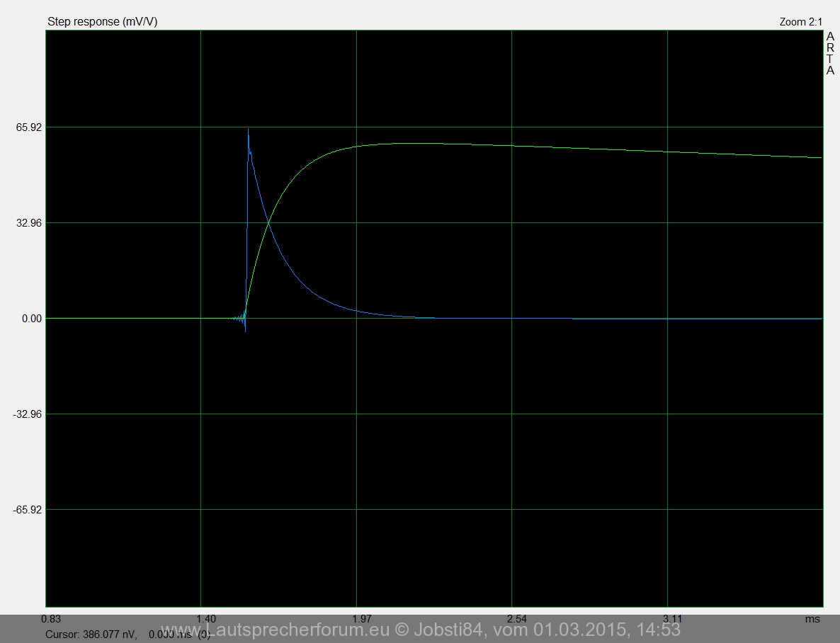Image resolution: width=840 pixels, height=643 pixels.
Task: Click the 2.54 time axis label
Action: [x=518, y=619]
